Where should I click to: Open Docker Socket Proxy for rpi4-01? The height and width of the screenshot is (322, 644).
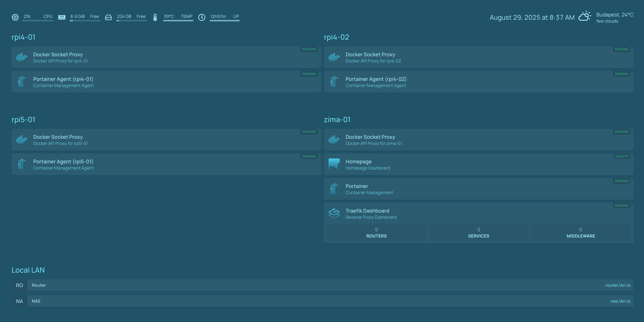point(166,57)
